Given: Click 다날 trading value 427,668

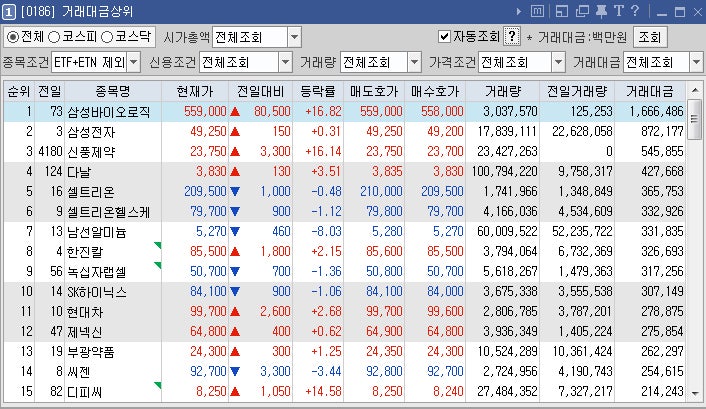Looking at the screenshot, I should point(662,172).
